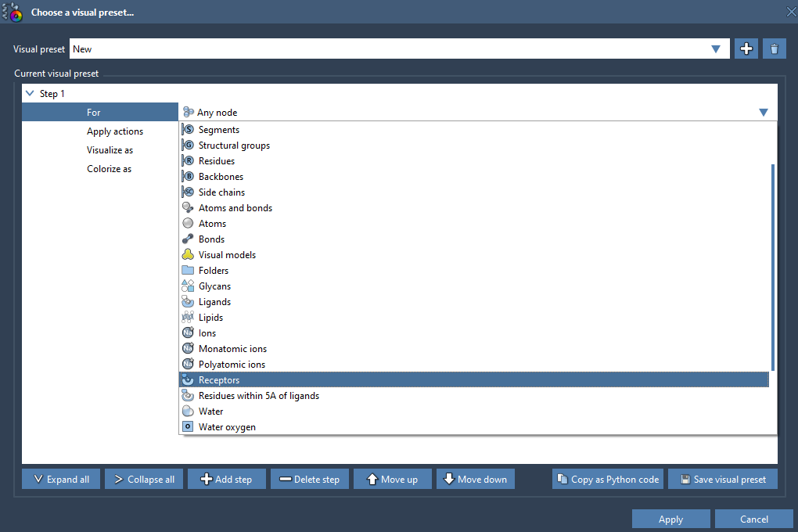Click the Bonds icon in the list
The image size is (798, 532).
(x=188, y=239)
